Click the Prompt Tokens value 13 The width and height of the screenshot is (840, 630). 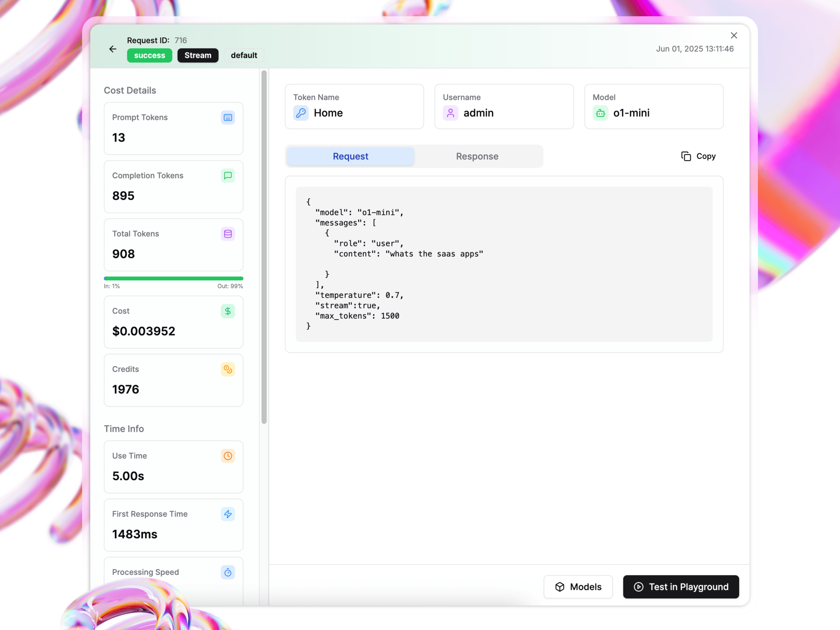pyautogui.click(x=118, y=138)
